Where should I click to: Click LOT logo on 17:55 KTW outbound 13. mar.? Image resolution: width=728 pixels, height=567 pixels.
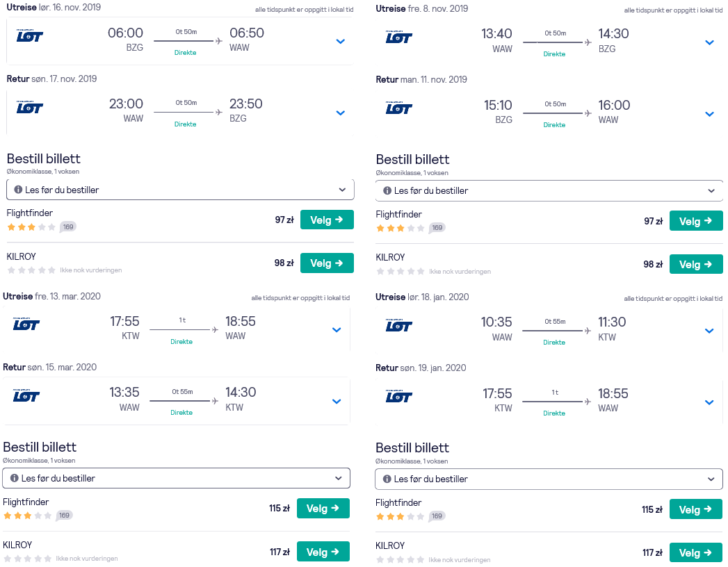[26, 324]
